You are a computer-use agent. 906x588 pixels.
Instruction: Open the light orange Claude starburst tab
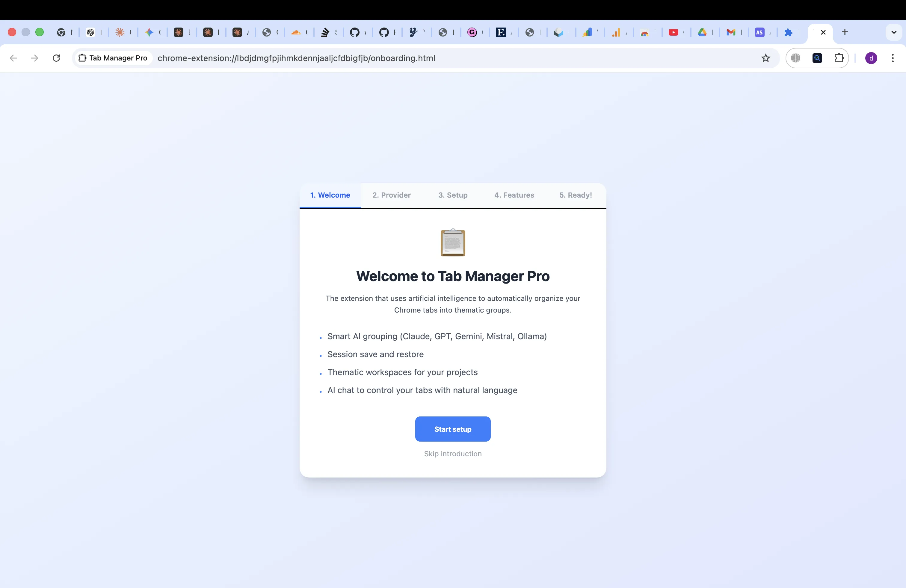[120, 32]
